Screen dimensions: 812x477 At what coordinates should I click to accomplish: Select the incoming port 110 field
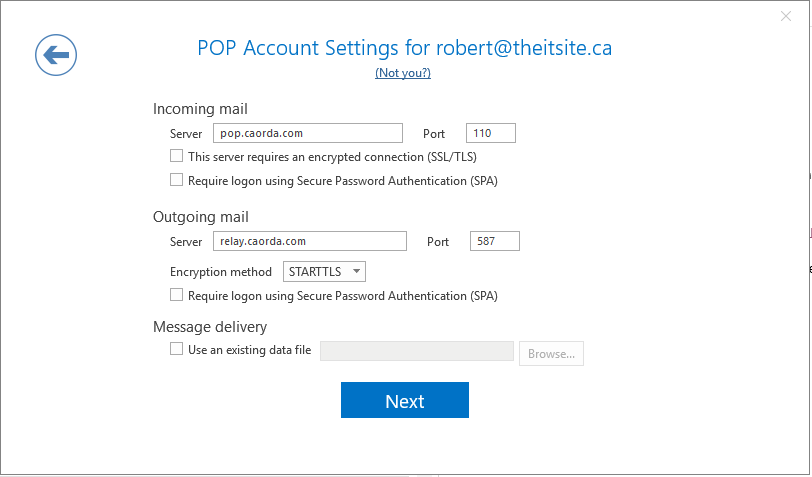coord(491,133)
